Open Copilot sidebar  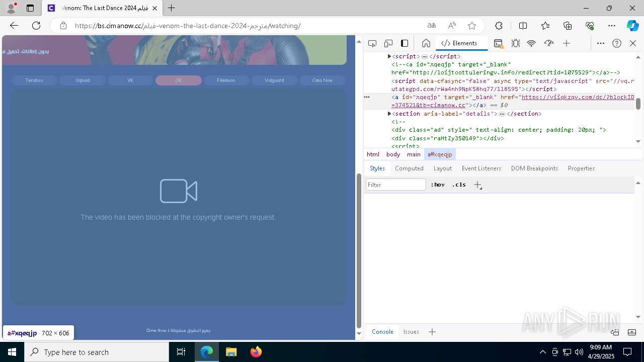tap(633, 26)
